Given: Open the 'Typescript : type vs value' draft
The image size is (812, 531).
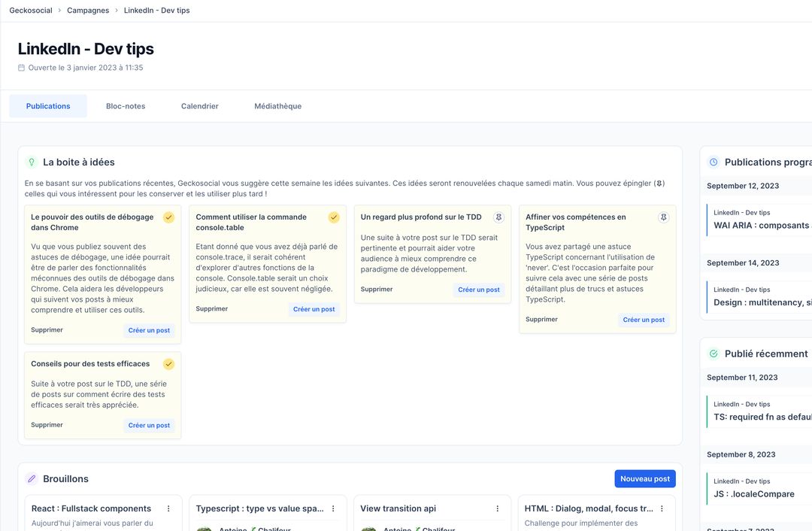Looking at the screenshot, I should pyautogui.click(x=259, y=508).
